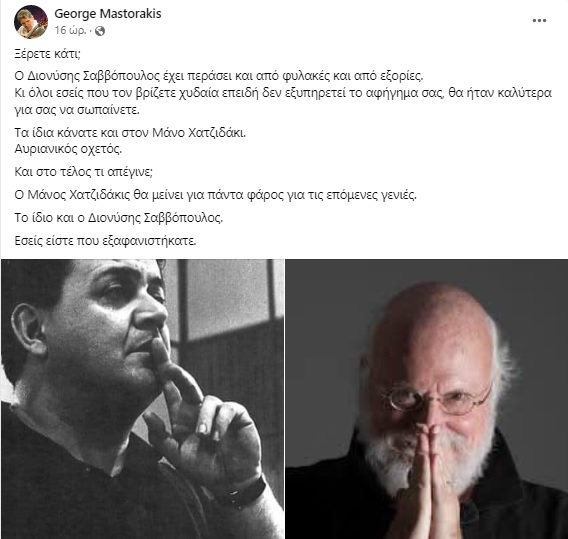Click the opening line "Ξέρετε κάτι;"
Viewport: 568px width, 539px height.
(47, 54)
